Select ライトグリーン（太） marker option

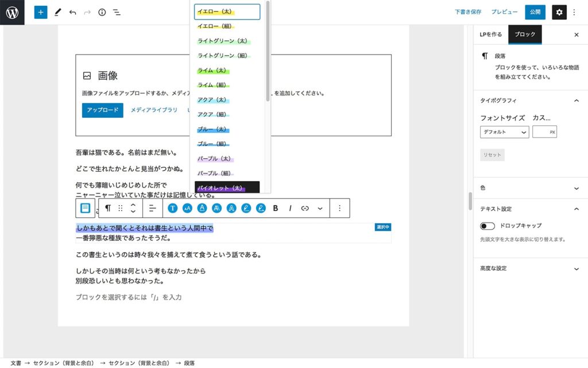222,41
